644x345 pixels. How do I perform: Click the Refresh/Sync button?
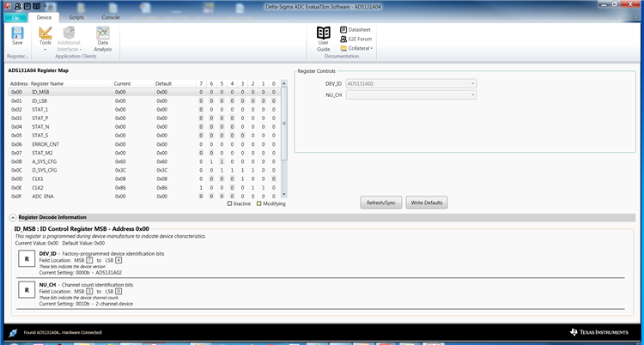[x=381, y=203]
